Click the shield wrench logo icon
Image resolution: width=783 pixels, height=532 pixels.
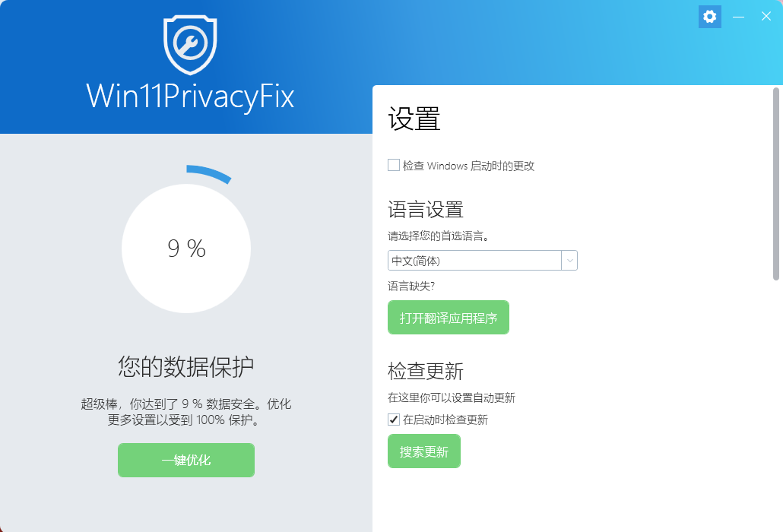pos(190,44)
